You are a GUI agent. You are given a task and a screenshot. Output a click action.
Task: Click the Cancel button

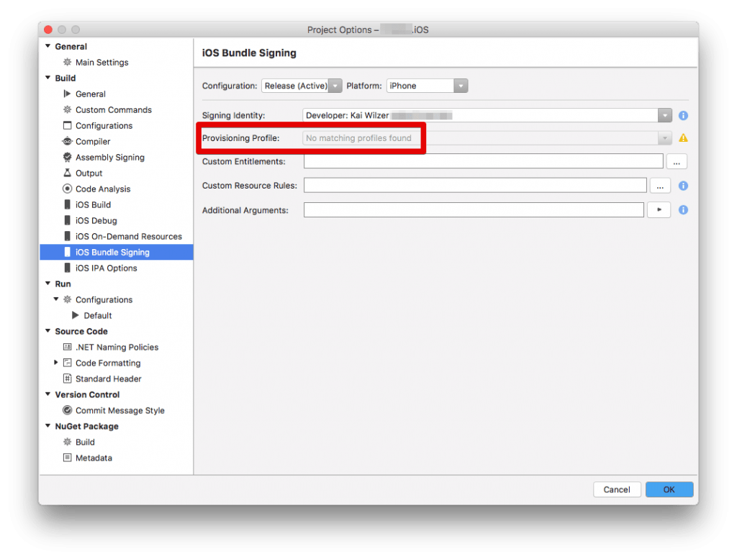tap(617, 489)
